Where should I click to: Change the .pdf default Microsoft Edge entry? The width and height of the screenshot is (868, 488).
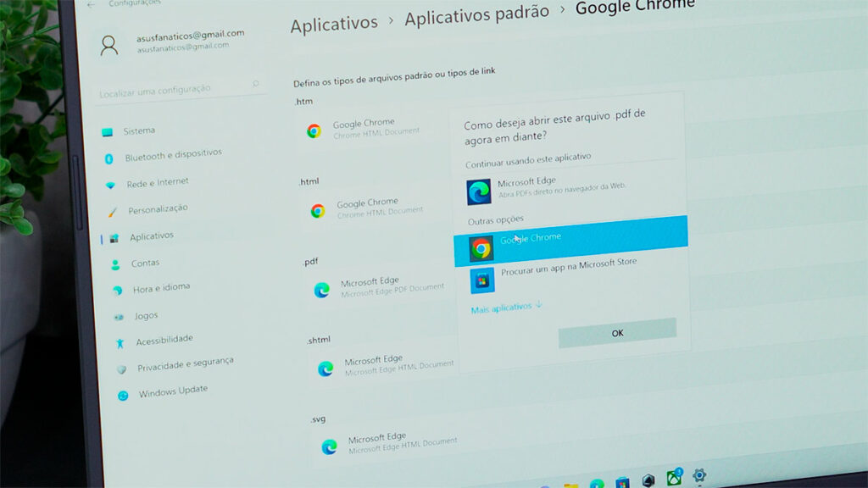click(x=381, y=286)
